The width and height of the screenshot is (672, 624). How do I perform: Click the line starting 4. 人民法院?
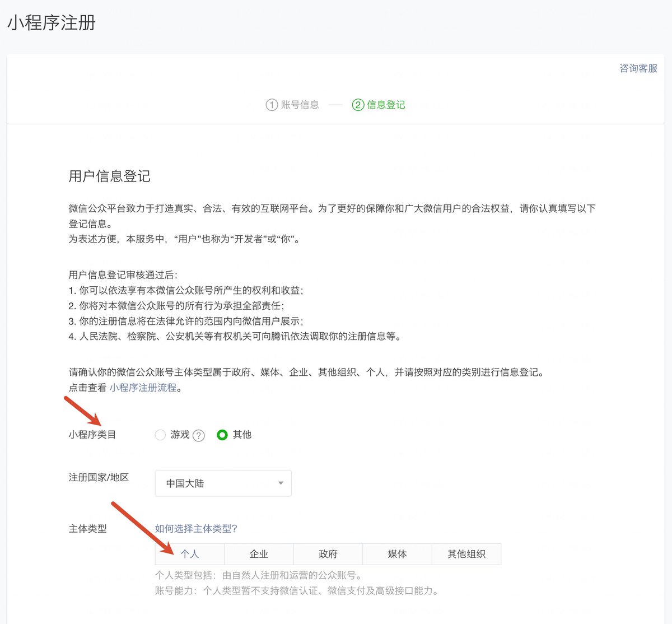tap(235, 336)
